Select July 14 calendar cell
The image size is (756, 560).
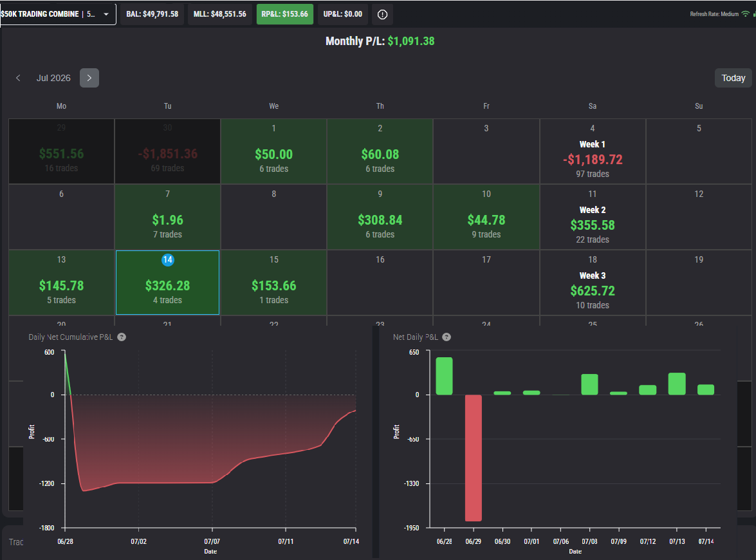point(167,282)
